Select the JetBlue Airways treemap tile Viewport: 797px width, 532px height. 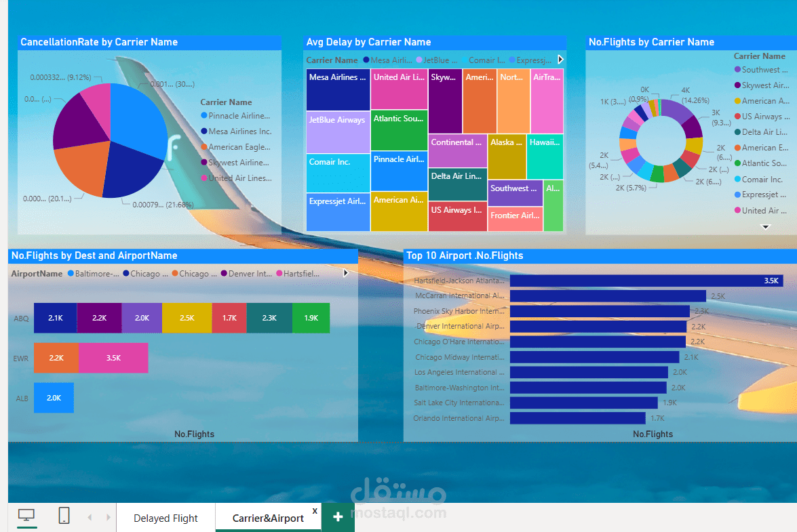point(338,132)
